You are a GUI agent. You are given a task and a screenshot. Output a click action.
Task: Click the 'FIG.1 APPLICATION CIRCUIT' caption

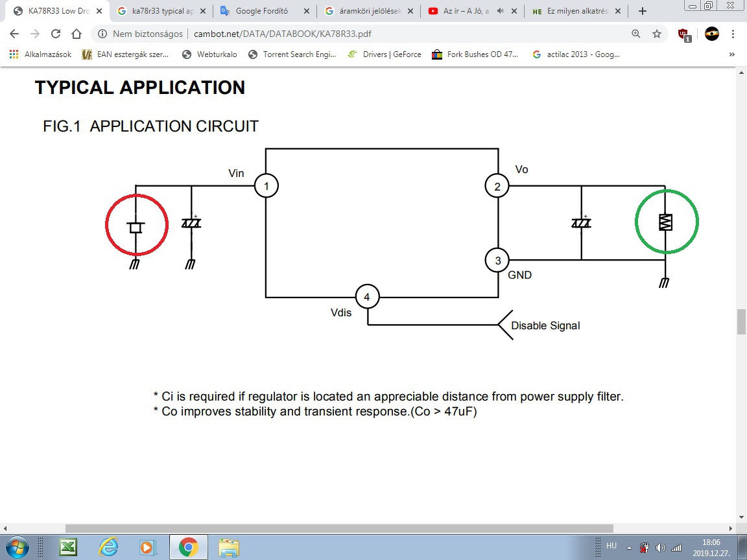point(150,126)
